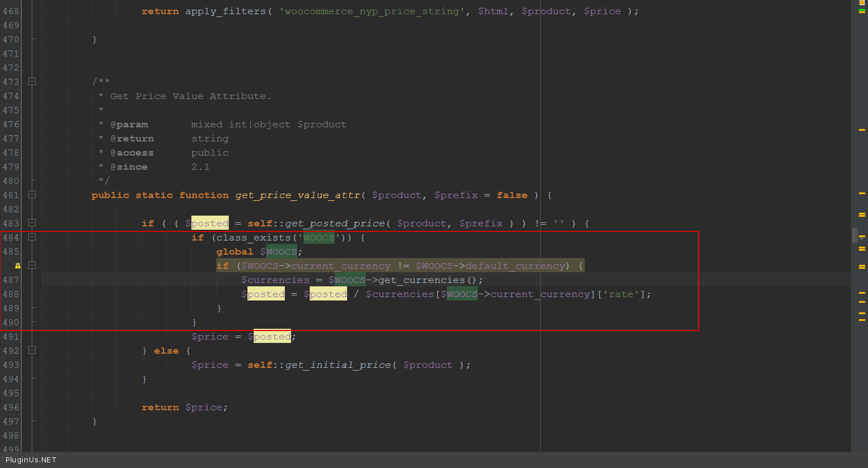The image size is (868, 468).
Task: Click the vertical scrollbar thumb
Action: (x=855, y=235)
